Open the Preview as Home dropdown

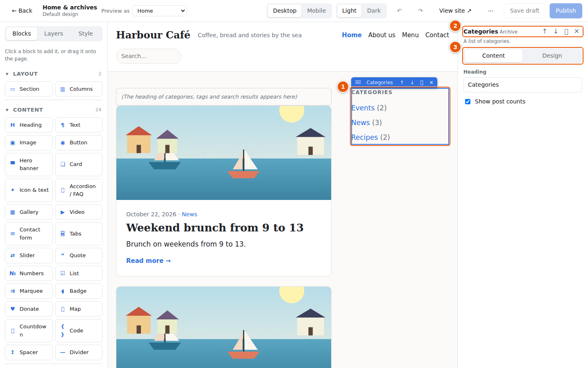coord(160,11)
